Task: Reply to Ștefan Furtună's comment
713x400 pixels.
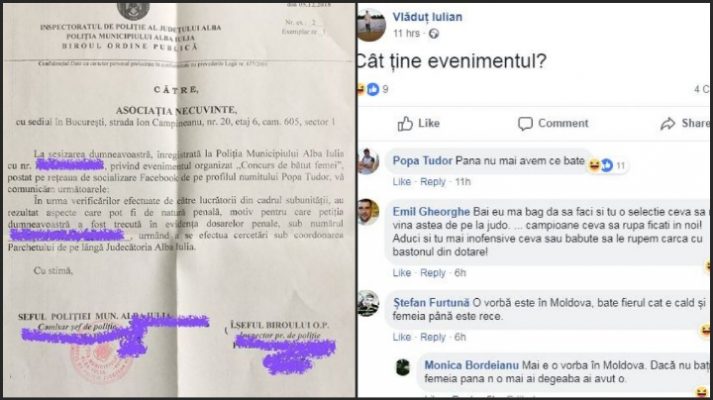Action: [x=432, y=337]
